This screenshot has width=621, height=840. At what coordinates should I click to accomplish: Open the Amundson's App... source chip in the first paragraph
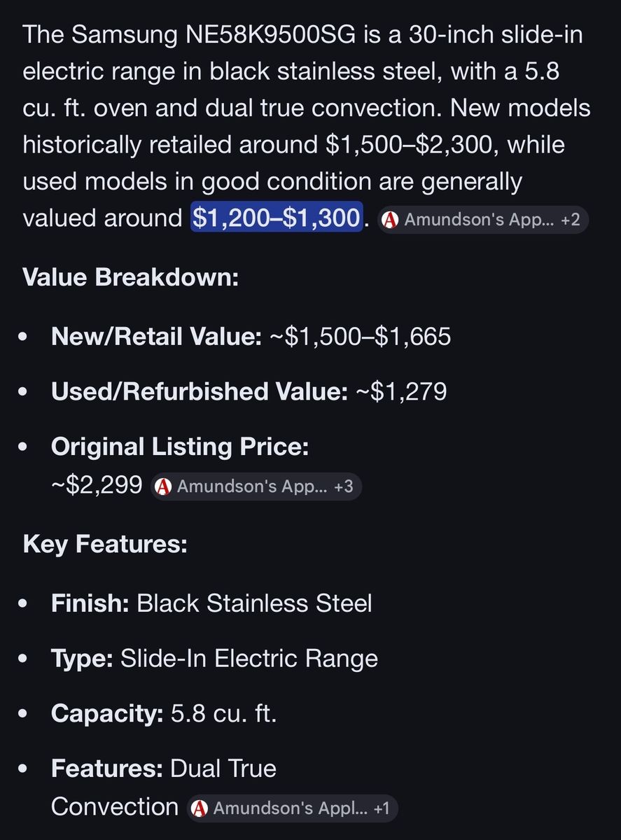pyautogui.click(x=473, y=220)
